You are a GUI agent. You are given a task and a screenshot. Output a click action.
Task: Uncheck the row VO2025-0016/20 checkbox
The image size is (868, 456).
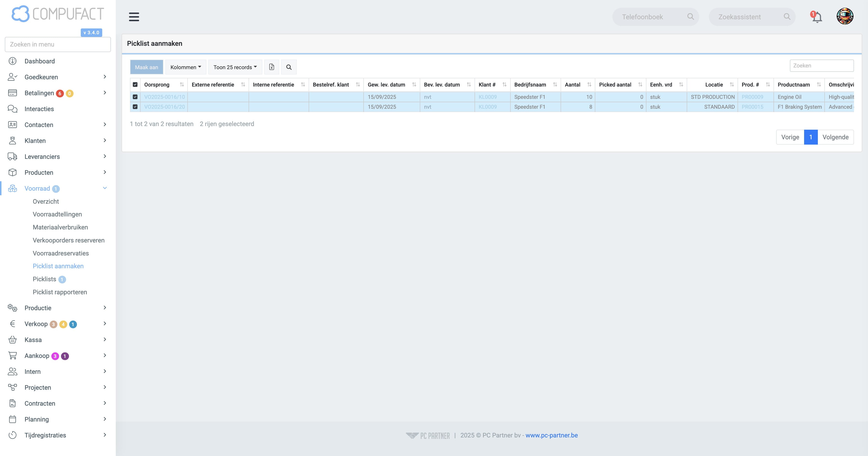[135, 107]
